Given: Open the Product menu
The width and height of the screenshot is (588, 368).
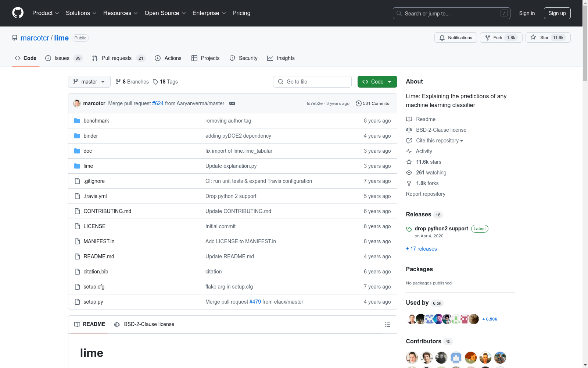Looking at the screenshot, I should pos(46,13).
